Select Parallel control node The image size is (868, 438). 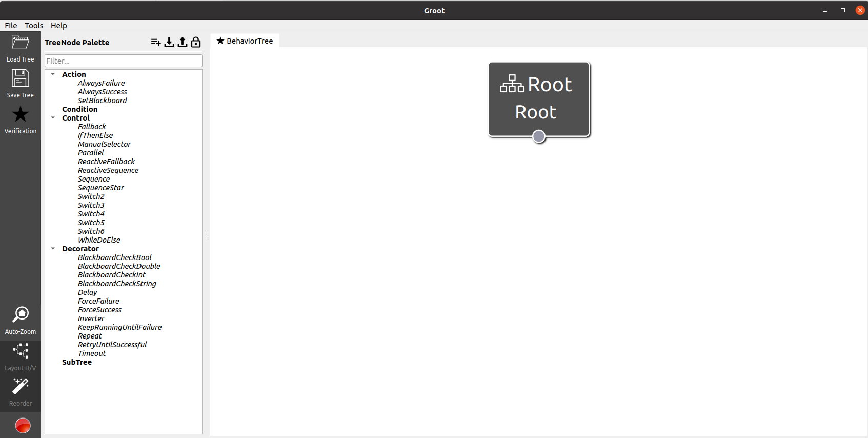tap(91, 153)
